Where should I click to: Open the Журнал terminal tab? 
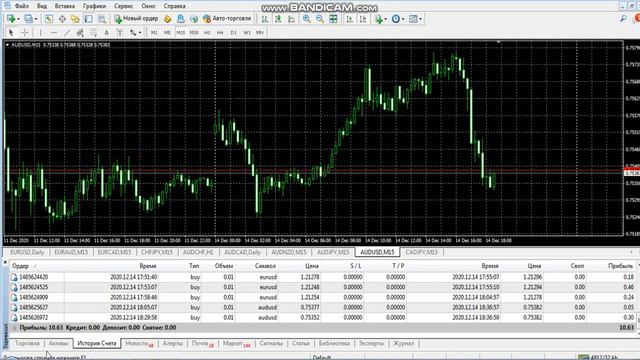coord(403,344)
